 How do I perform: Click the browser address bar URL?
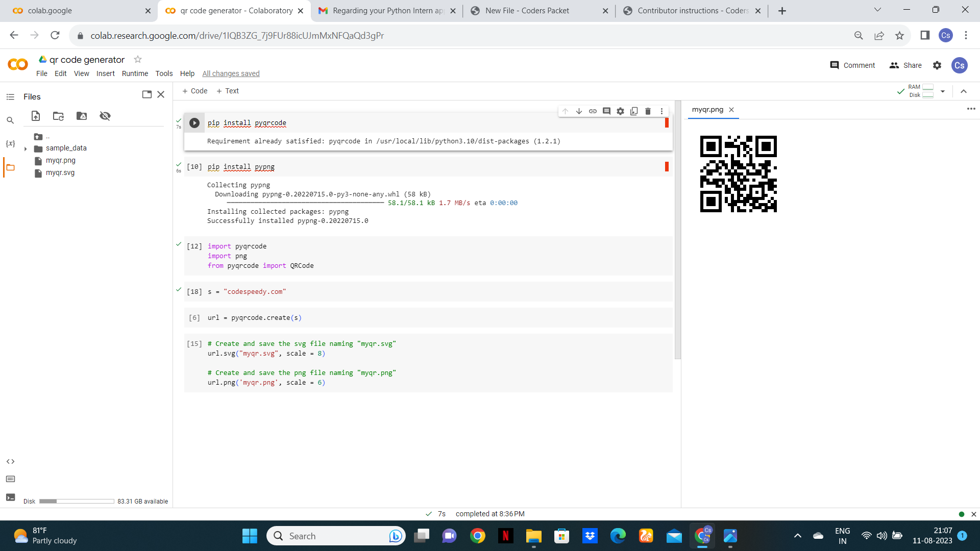click(237, 35)
